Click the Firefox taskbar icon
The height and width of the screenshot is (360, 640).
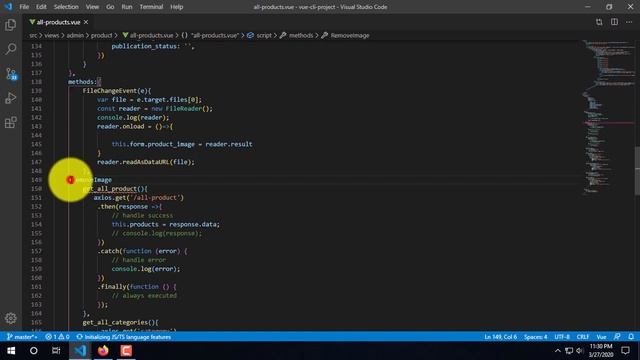click(x=103, y=351)
